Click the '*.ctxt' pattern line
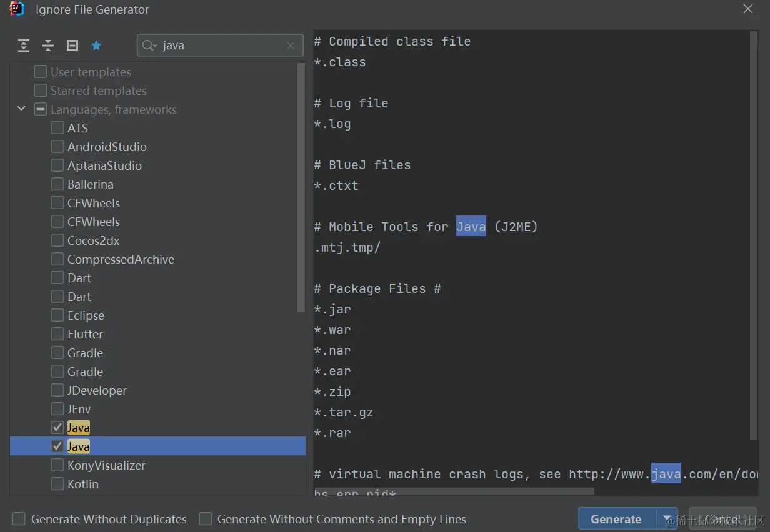770x532 pixels. (336, 185)
